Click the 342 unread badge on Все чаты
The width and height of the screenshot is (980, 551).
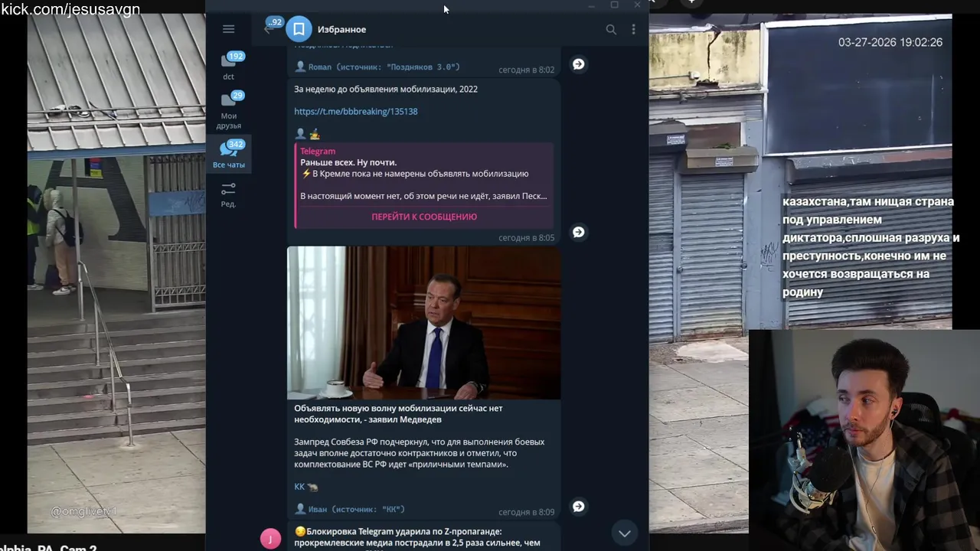pos(236,144)
